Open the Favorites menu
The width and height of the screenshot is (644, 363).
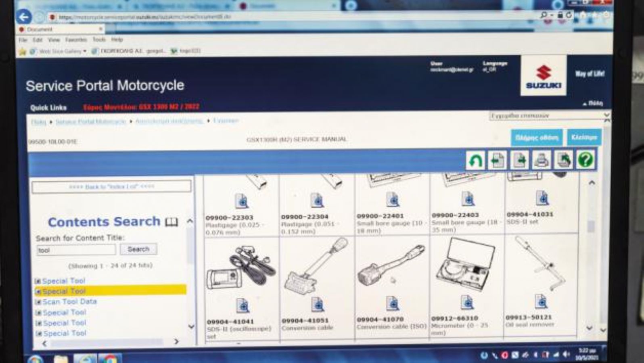click(x=76, y=40)
